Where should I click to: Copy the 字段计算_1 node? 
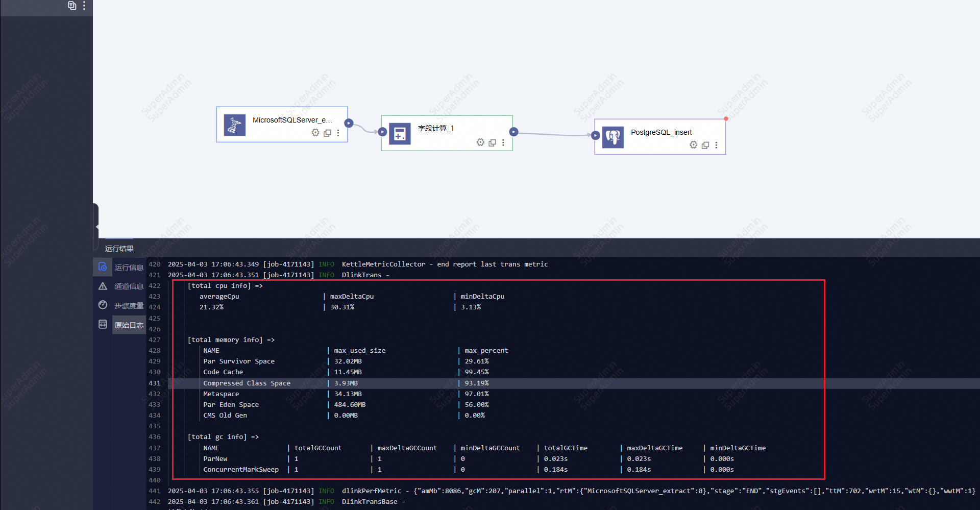pos(492,142)
